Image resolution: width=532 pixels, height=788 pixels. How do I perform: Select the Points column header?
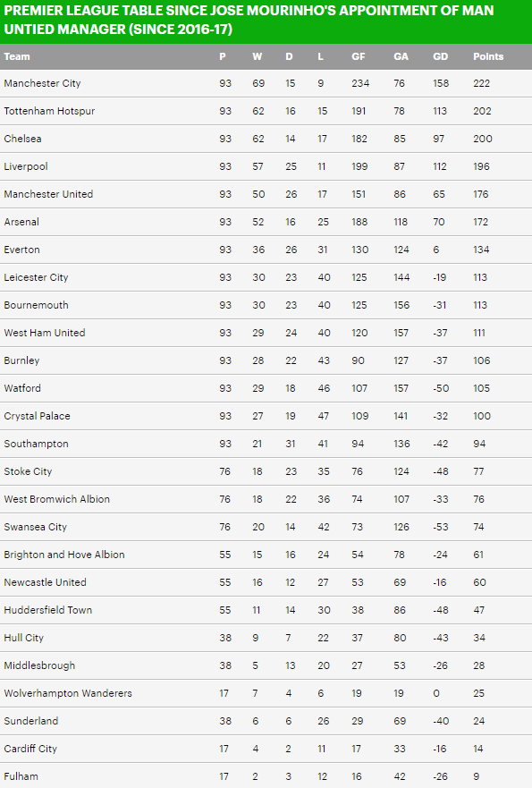488,56
